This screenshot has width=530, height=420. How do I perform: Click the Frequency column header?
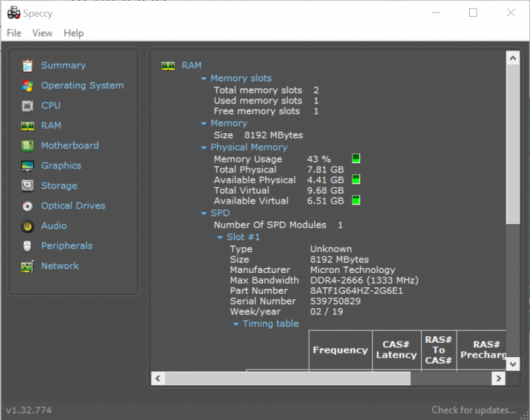(x=340, y=350)
